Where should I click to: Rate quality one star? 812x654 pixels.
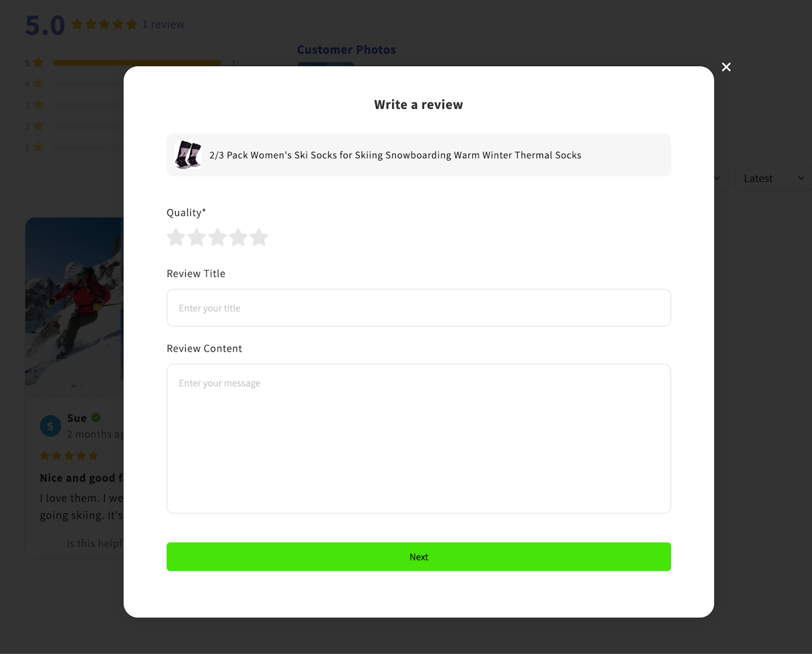[176, 237]
